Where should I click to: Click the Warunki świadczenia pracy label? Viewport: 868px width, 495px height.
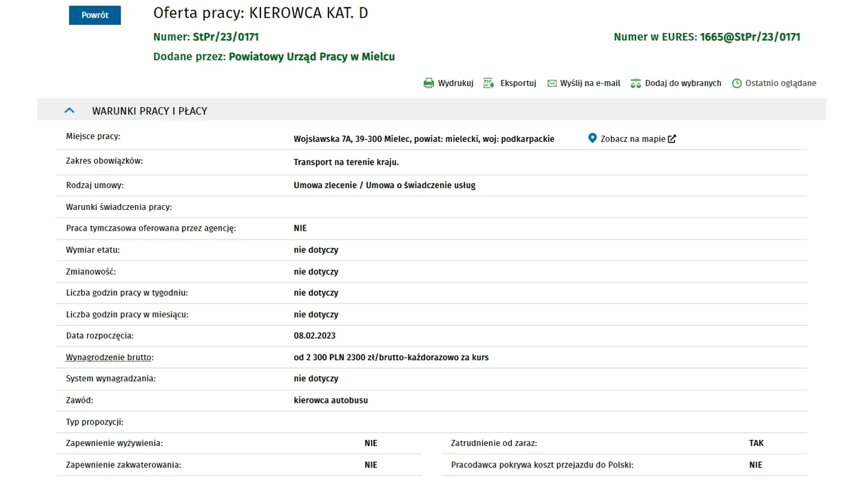point(119,207)
